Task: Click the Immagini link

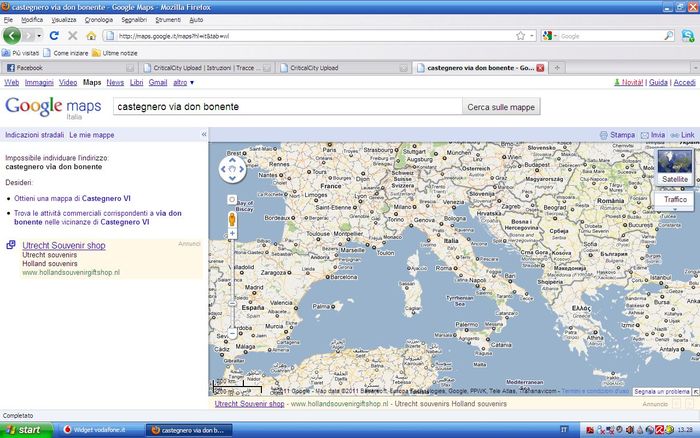Action: click(x=39, y=82)
